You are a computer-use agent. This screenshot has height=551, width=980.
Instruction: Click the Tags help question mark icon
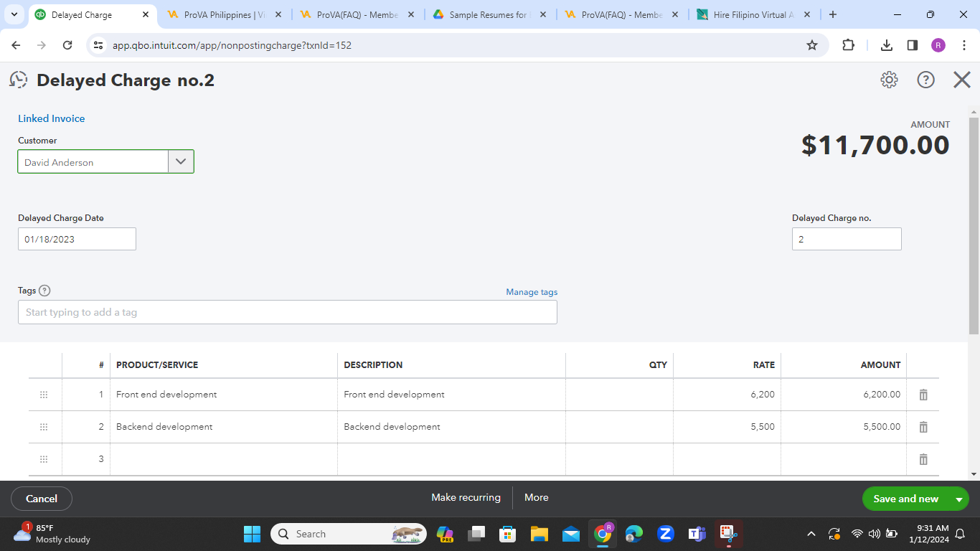click(44, 291)
